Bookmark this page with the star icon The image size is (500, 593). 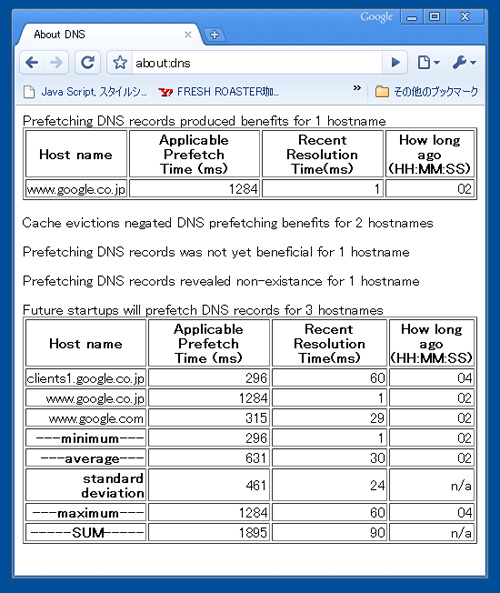tap(120, 62)
